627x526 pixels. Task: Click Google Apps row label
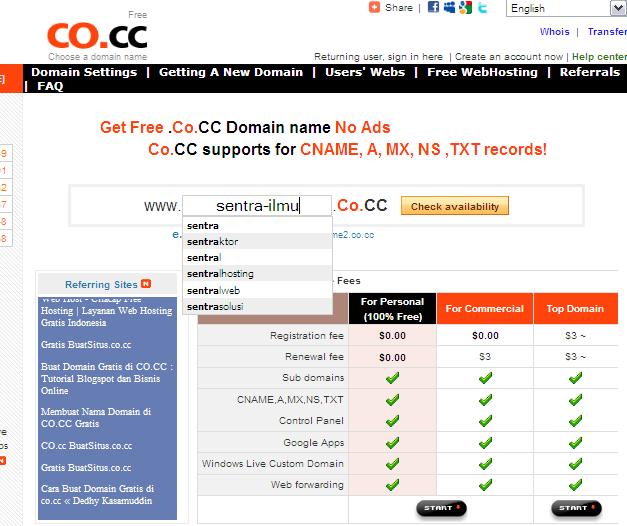click(314, 442)
